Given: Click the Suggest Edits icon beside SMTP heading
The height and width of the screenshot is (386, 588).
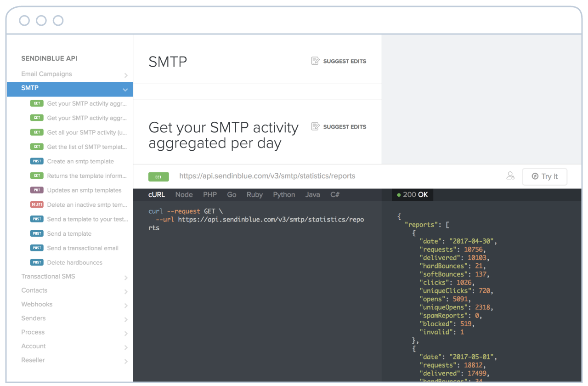Looking at the screenshot, I should tap(315, 61).
